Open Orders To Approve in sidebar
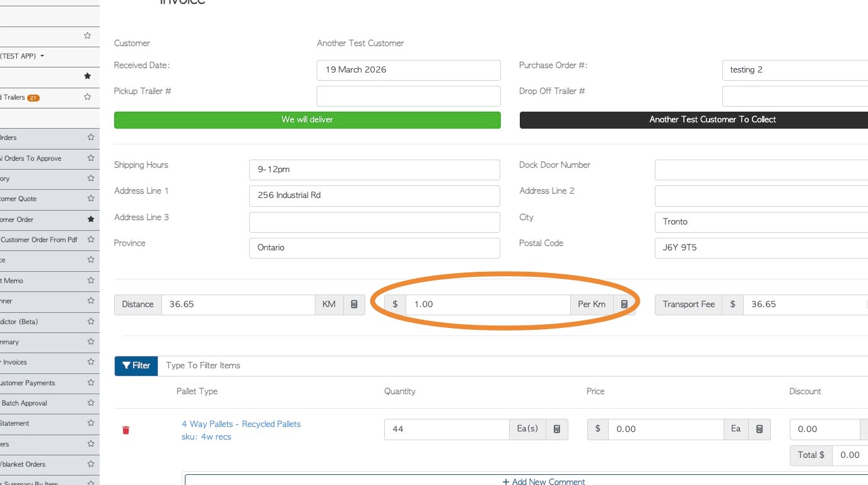The image size is (868, 485). coord(32,158)
